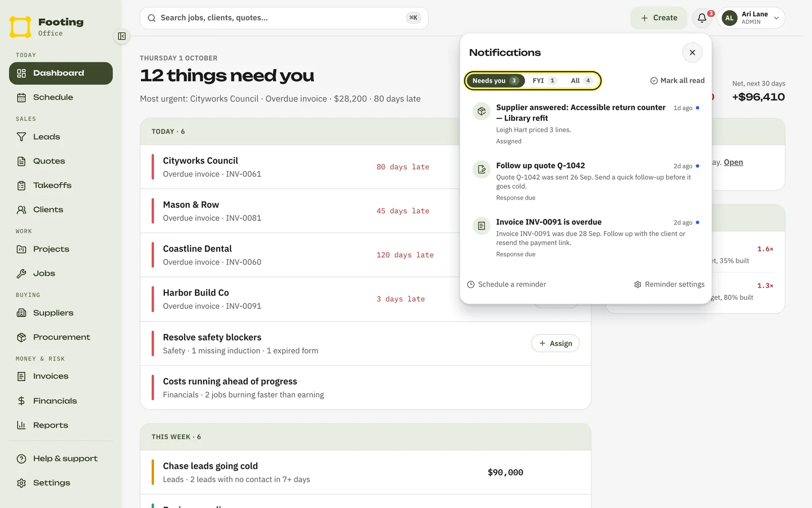The image size is (812, 508).
Task: Click the Footing logo icon
Action: coord(20,27)
